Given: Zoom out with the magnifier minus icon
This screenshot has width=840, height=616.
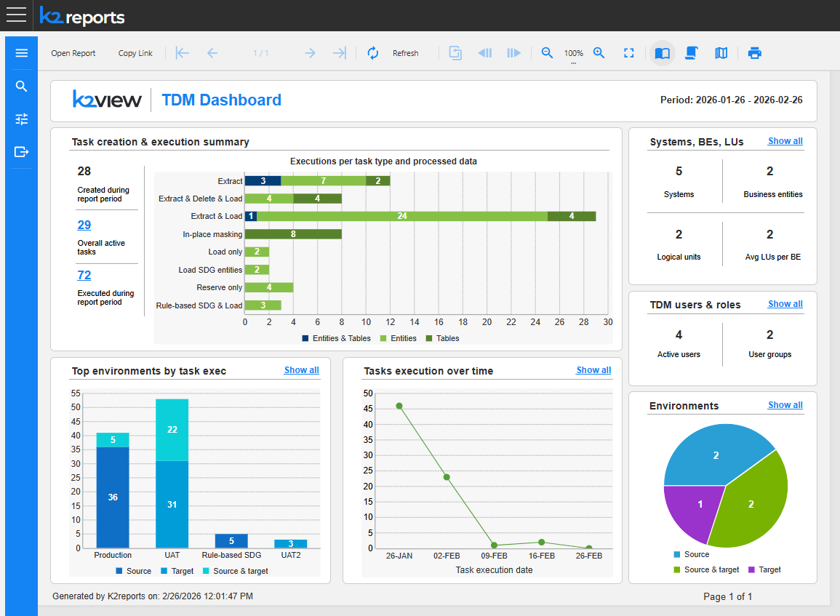Looking at the screenshot, I should coord(548,53).
